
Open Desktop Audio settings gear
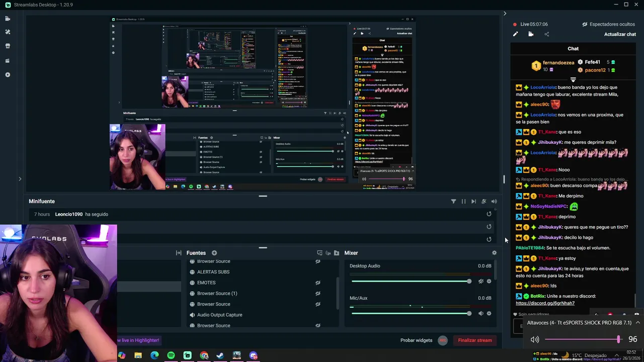(x=489, y=282)
